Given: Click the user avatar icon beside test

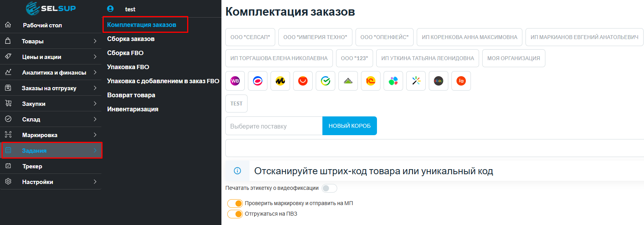Looking at the screenshot, I should tap(110, 9).
